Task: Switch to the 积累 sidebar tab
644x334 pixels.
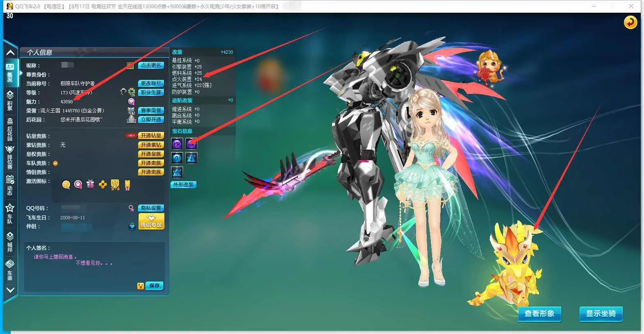Action: tap(10, 101)
